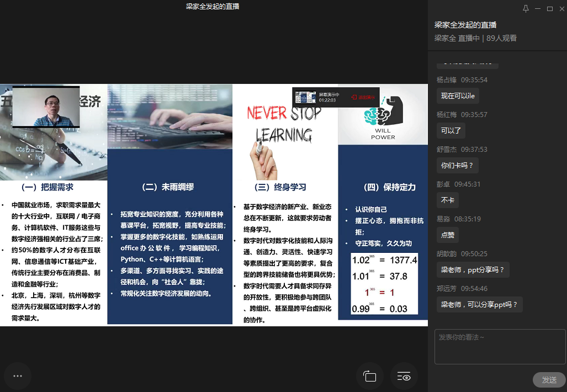
Task: Toggle the chat visibility eye icon
Action: tap(404, 377)
